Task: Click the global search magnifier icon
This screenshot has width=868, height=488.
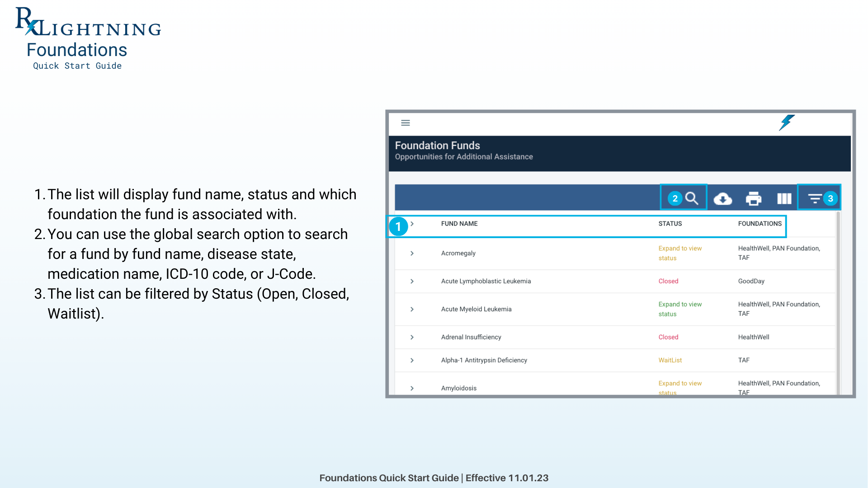Action: pos(692,198)
